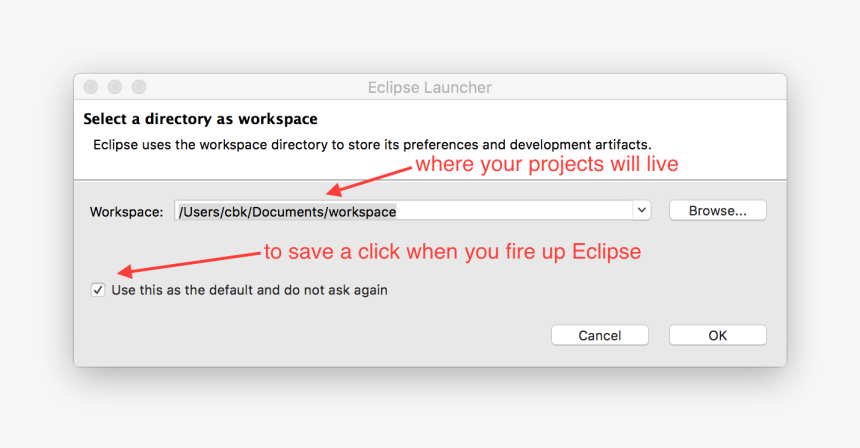Screen dimensions: 860x448
Task: Click the 'do not ask again' text
Action: pos(335,290)
